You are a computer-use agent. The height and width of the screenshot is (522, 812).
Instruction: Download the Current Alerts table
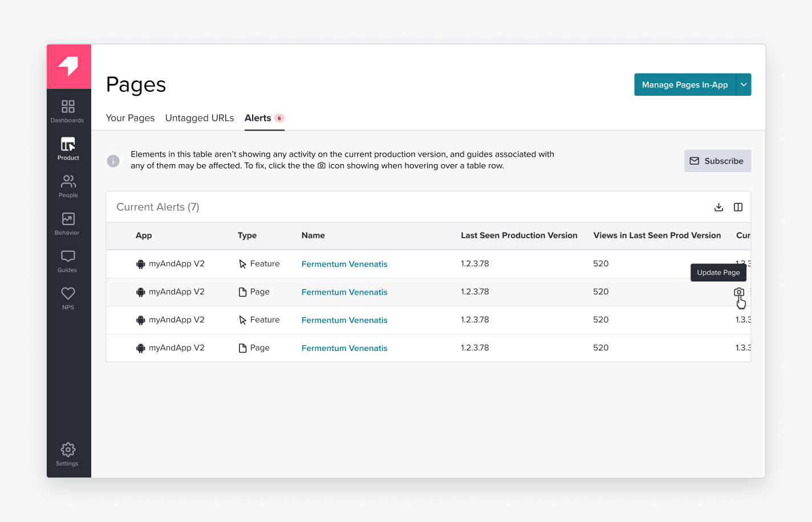click(x=718, y=207)
